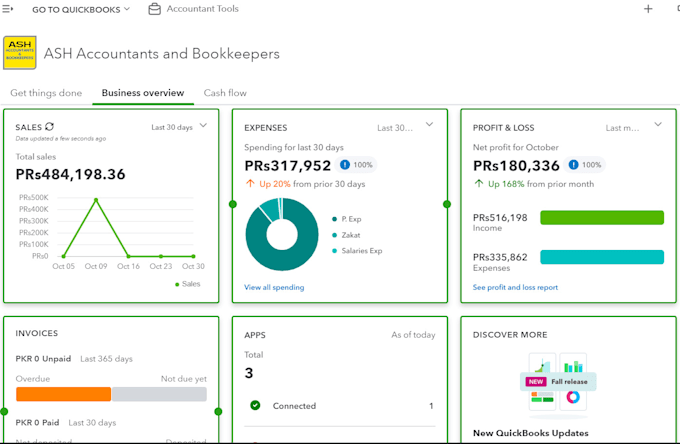Screen dimensions: 680x444
Task: Toggle the hamburger navigation menu icon
Action: [7, 9]
